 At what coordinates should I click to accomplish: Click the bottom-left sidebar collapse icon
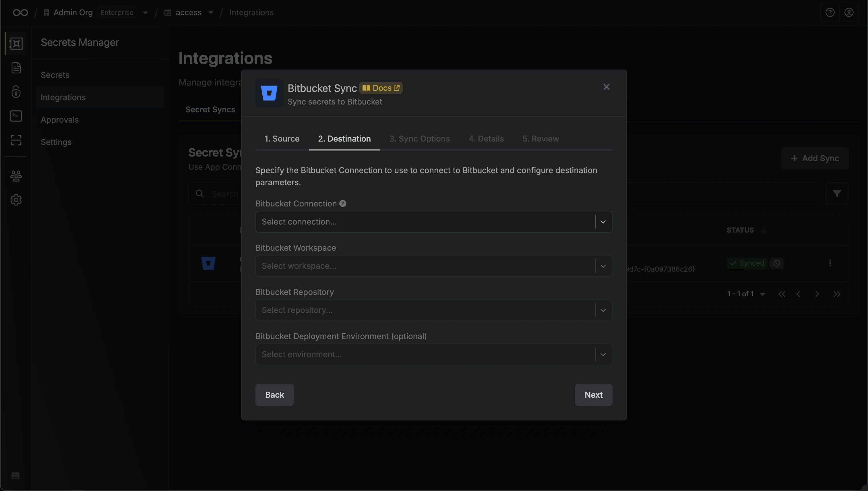pos(15,475)
